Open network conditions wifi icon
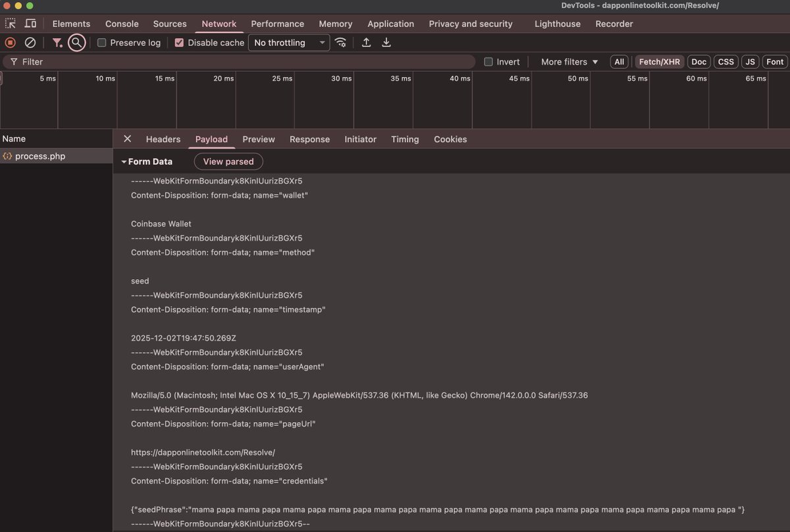This screenshot has height=532, width=790. click(x=340, y=43)
